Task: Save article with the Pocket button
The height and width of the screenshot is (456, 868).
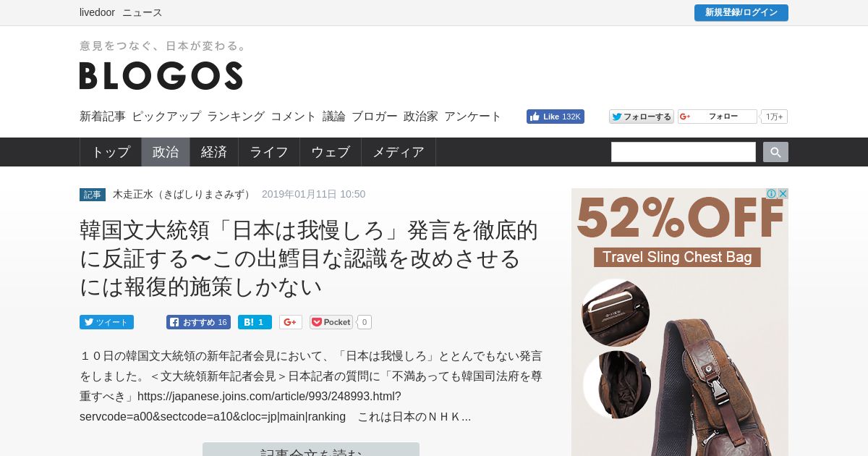Action: pyautogui.click(x=331, y=322)
